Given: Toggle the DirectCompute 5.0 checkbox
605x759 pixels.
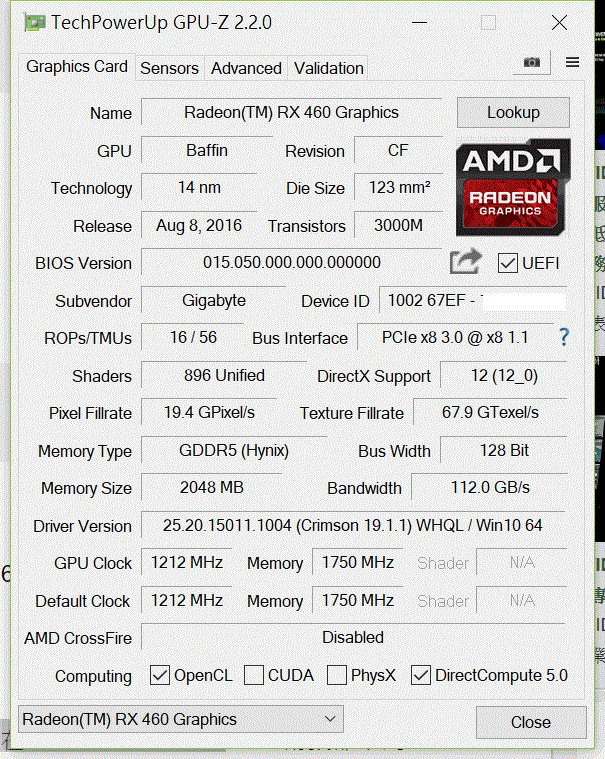Looking at the screenshot, I should 421,675.
